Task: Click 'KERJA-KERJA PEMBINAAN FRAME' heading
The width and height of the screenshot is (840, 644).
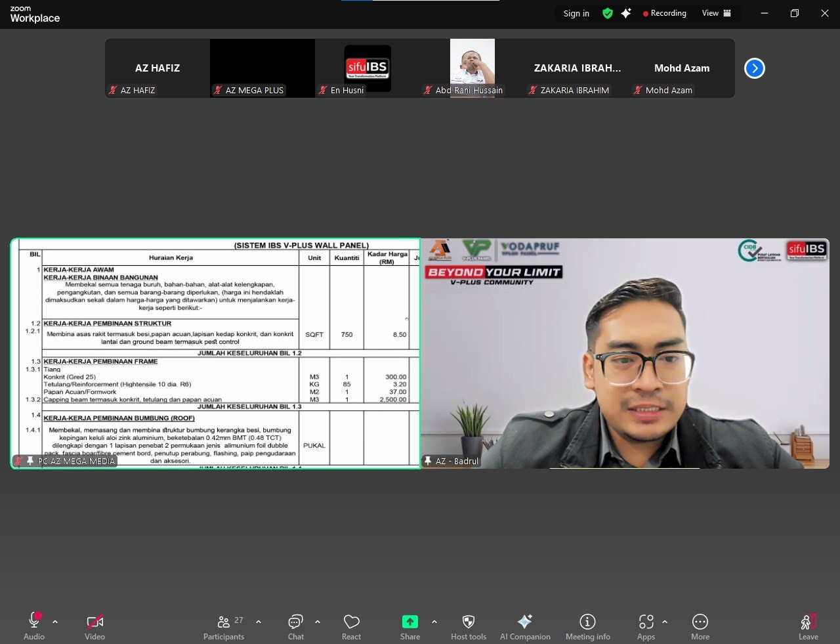Action: click(100, 362)
